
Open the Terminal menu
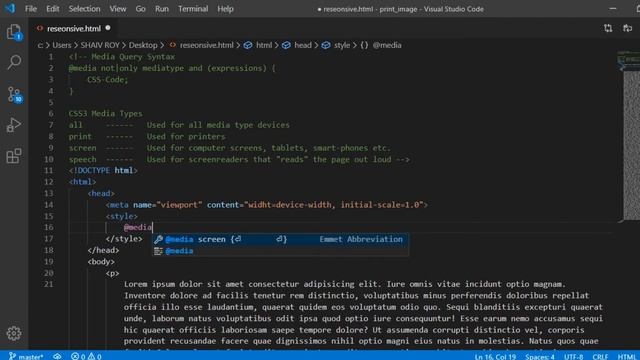click(x=193, y=9)
